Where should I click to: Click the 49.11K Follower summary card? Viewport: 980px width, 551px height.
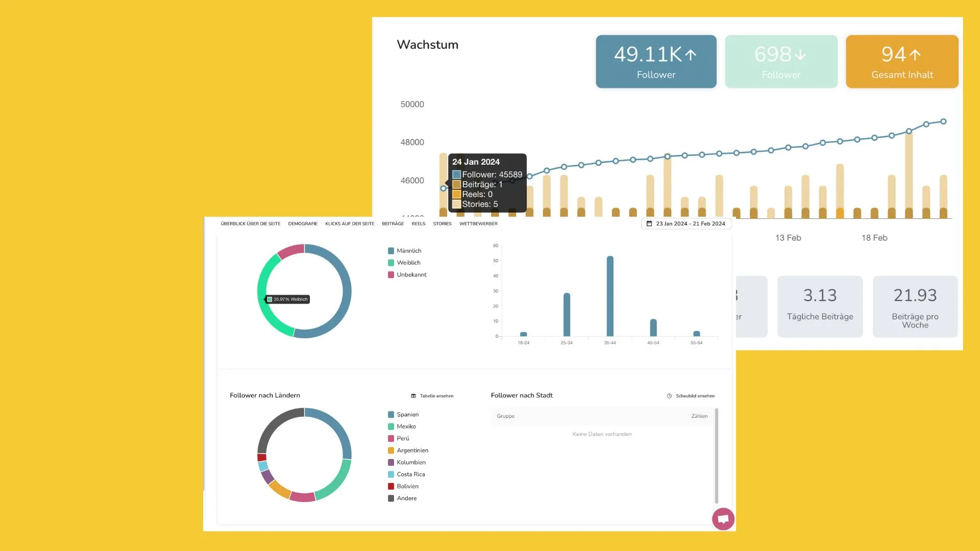coord(656,61)
